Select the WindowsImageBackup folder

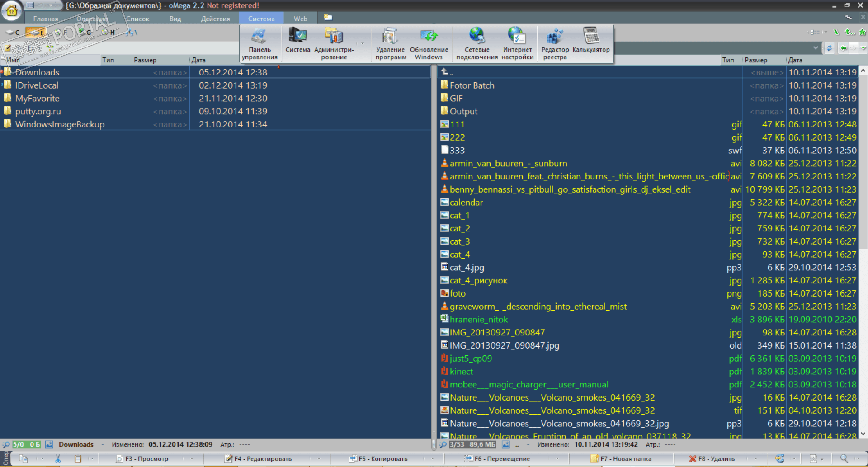[215, 124]
